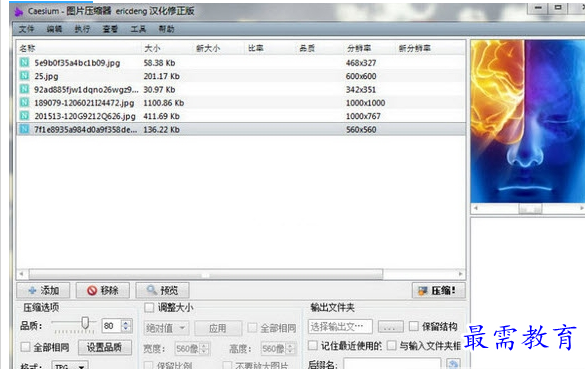
Task: Click the quality value field showing 80
Action: pyautogui.click(x=112, y=326)
